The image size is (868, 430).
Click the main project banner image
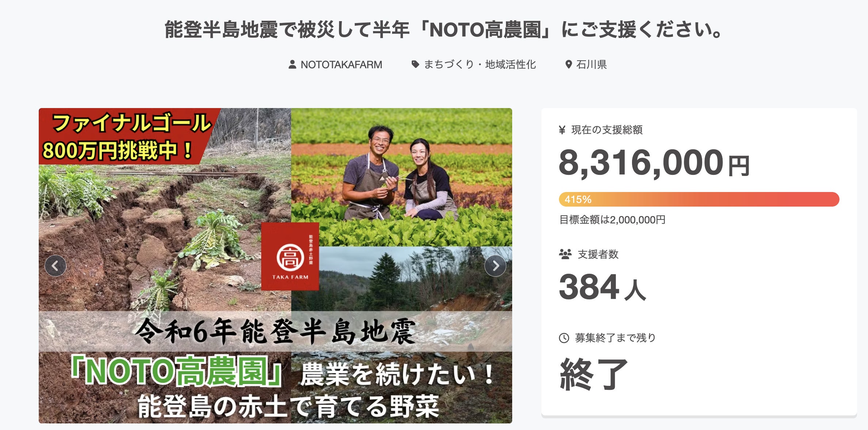click(275, 266)
